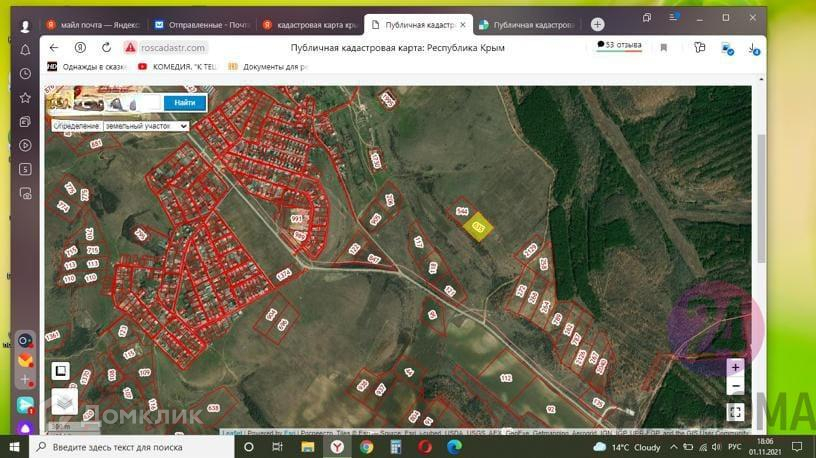
Task: Open the messenger icon in sidebar
Action: point(25,404)
